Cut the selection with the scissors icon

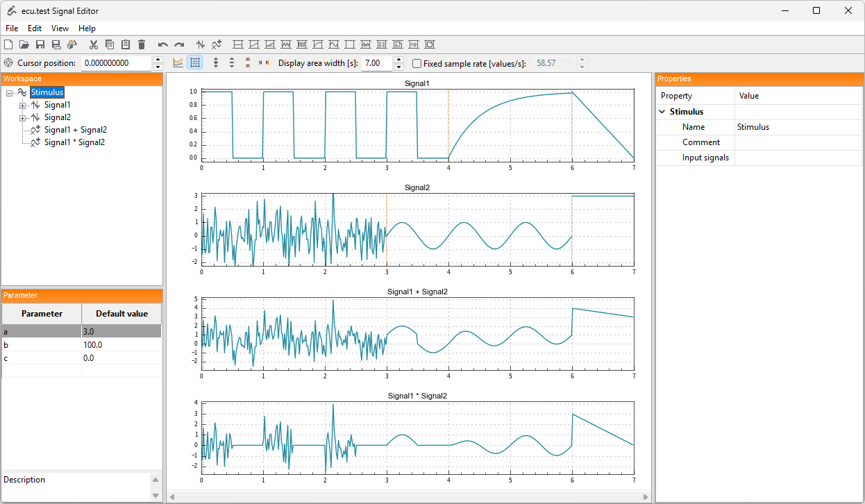point(94,44)
